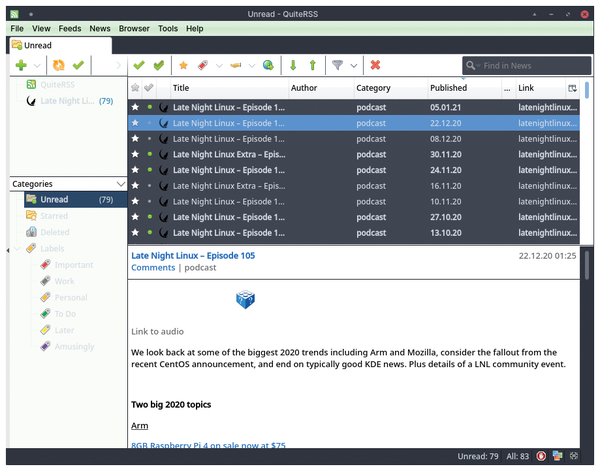Open the column chooser icon in header
The width and height of the screenshot is (600, 471).
(572, 88)
